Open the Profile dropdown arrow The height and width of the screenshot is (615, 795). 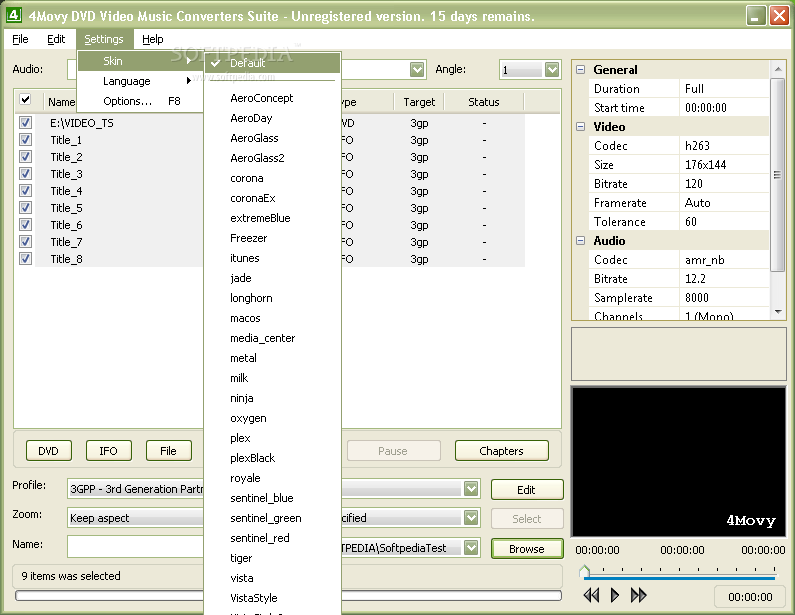[x=471, y=489]
